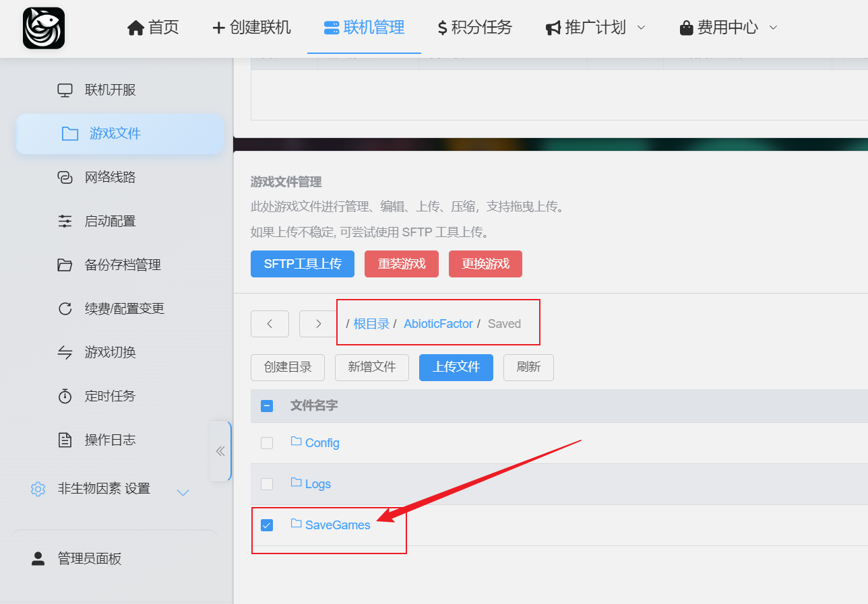868x604 pixels.
Task: Click the 启动配置 sliders icon
Action: pos(65,221)
